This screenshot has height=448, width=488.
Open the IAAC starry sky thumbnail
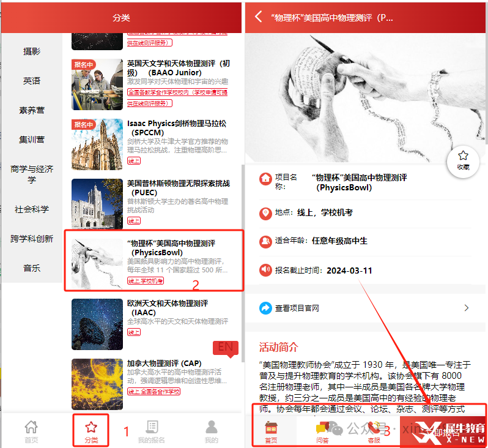pyautogui.click(x=97, y=324)
